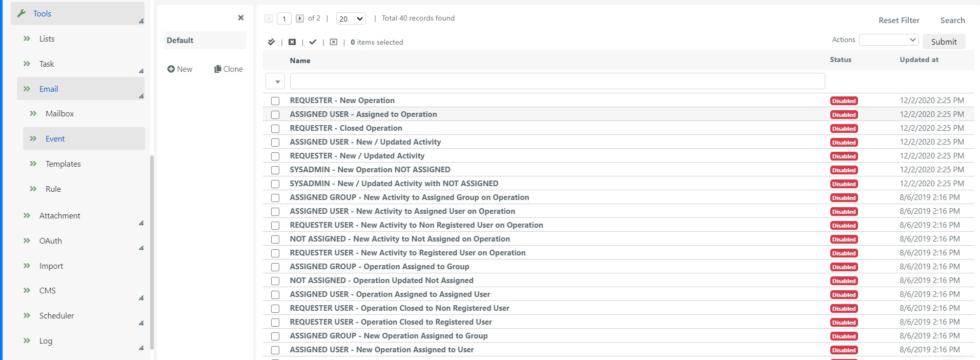Click the Reset Filter link
The width and height of the screenshot is (980, 360).
(x=899, y=20)
